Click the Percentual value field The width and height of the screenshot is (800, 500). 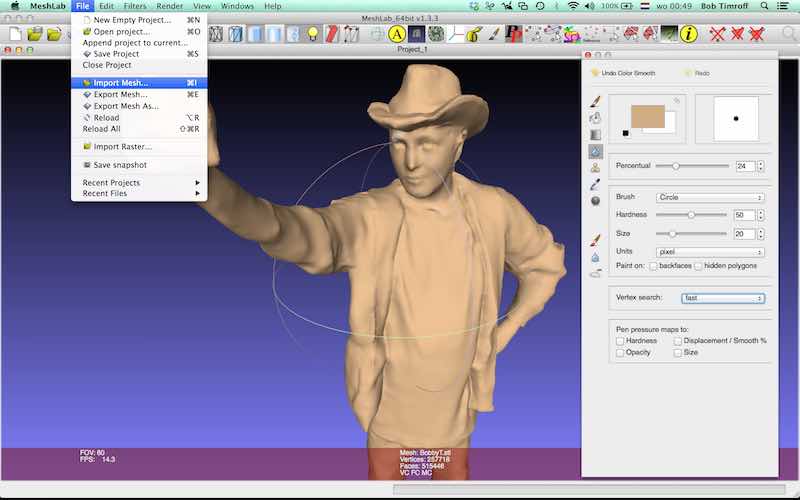tap(745, 166)
